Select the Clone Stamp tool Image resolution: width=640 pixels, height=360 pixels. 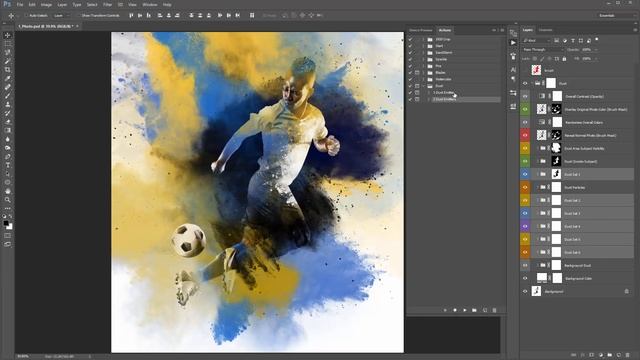tap(7, 104)
